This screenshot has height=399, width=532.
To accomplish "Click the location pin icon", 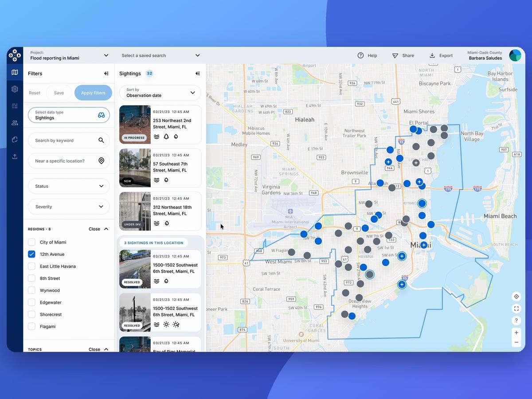I will click(x=101, y=161).
